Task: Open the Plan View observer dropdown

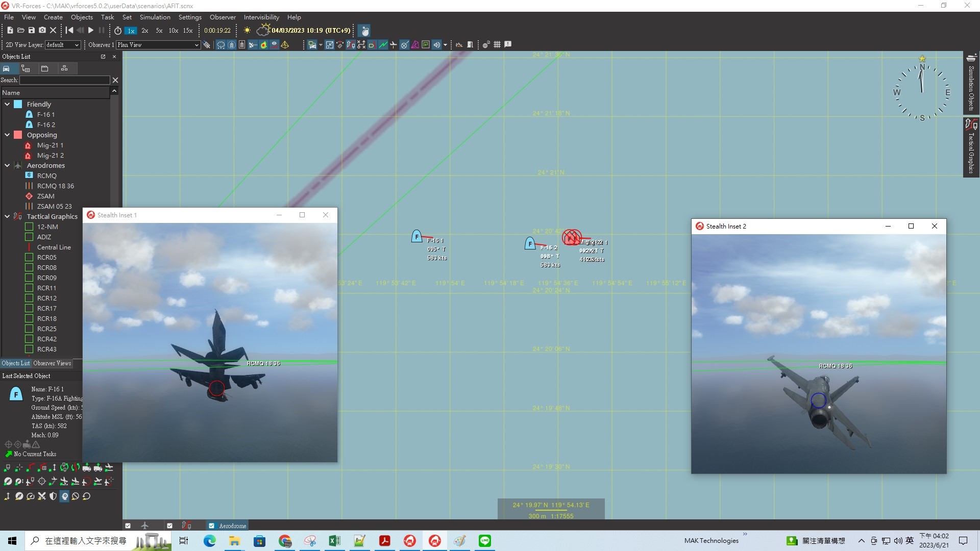Action: [x=158, y=45]
